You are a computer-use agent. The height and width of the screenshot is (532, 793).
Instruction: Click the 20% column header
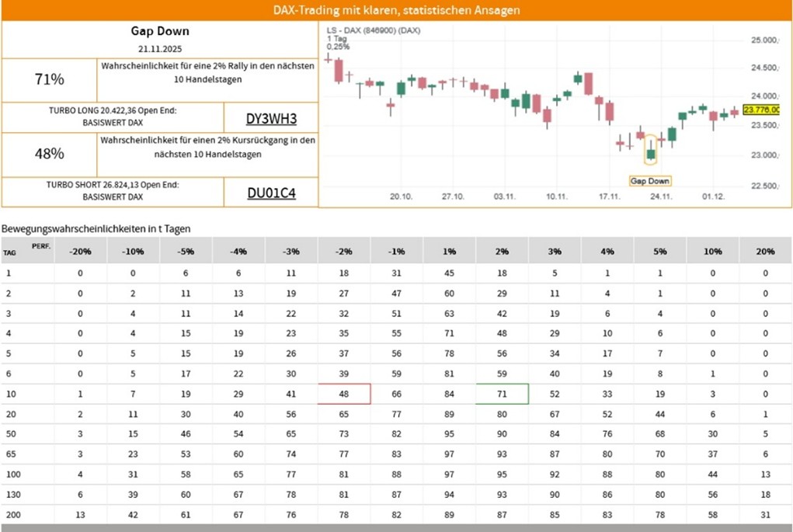tap(765, 252)
